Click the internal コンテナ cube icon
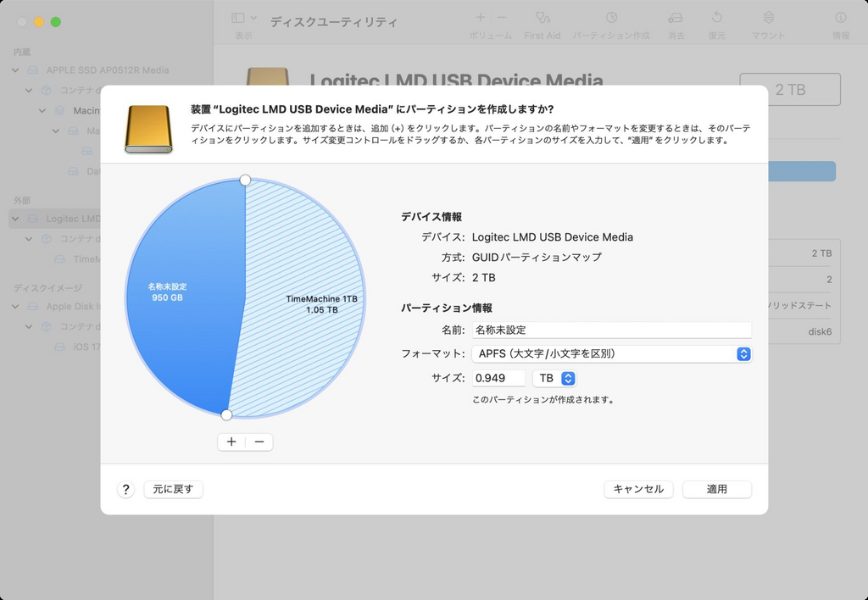The height and width of the screenshot is (600, 868). (47, 90)
